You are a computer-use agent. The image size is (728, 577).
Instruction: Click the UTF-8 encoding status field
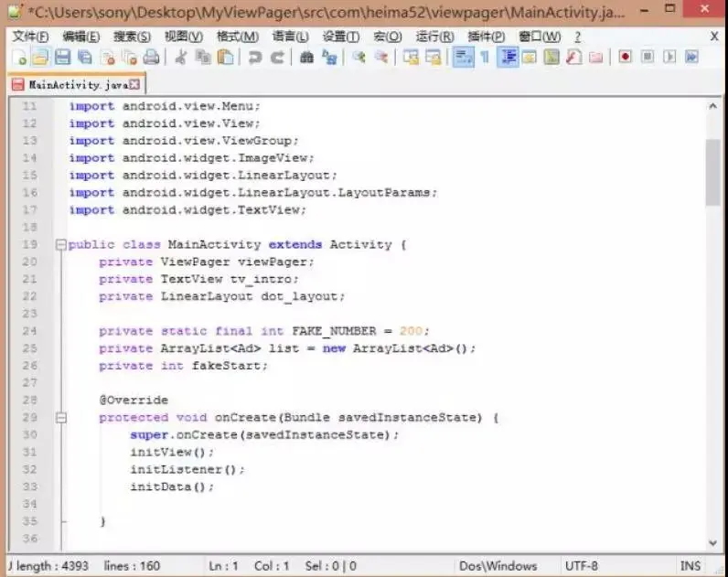[x=582, y=566]
